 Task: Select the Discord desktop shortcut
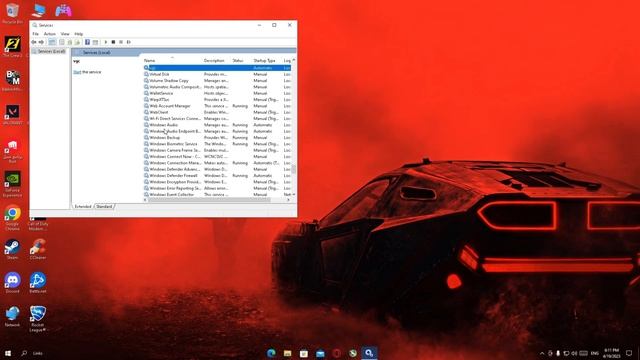click(13, 283)
